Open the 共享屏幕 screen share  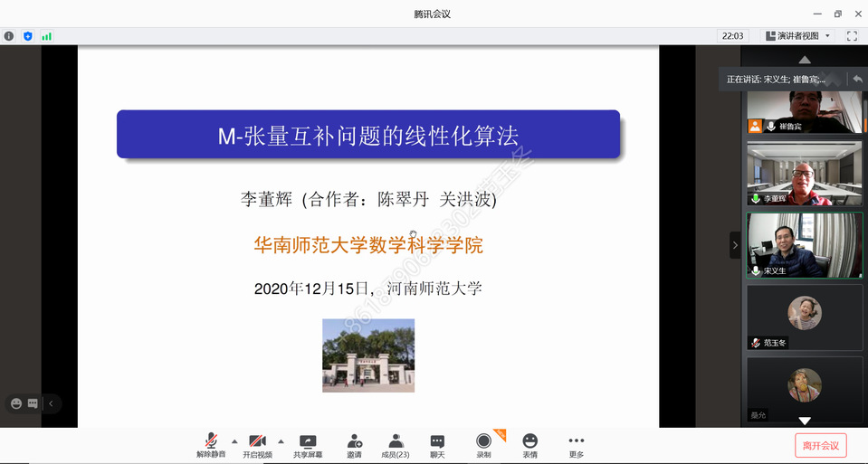click(308, 445)
